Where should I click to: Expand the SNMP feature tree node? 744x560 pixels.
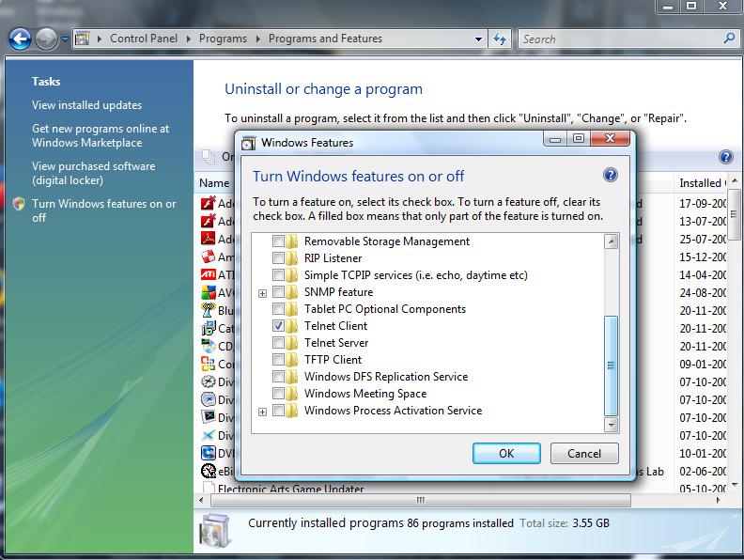click(x=262, y=293)
